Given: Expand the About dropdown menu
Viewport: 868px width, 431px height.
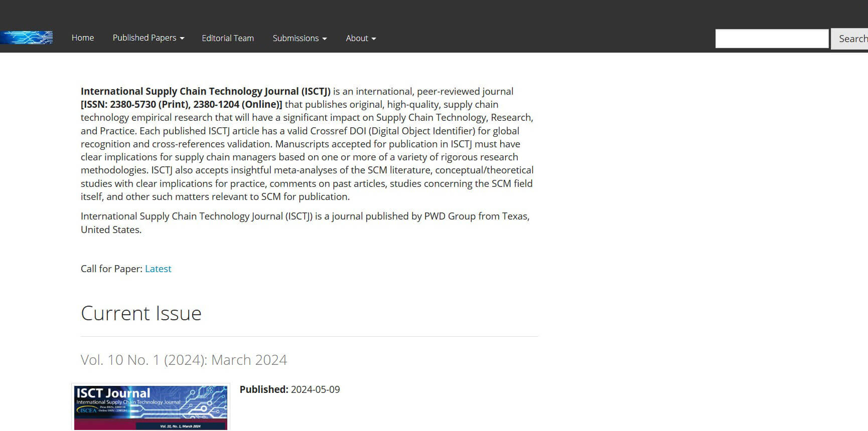Looking at the screenshot, I should (x=361, y=38).
